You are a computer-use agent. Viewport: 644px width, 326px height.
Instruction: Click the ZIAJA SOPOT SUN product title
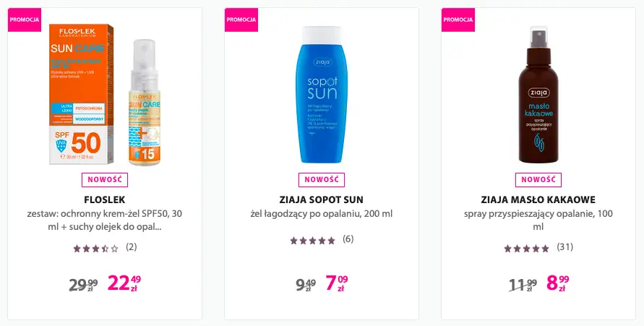321,200
